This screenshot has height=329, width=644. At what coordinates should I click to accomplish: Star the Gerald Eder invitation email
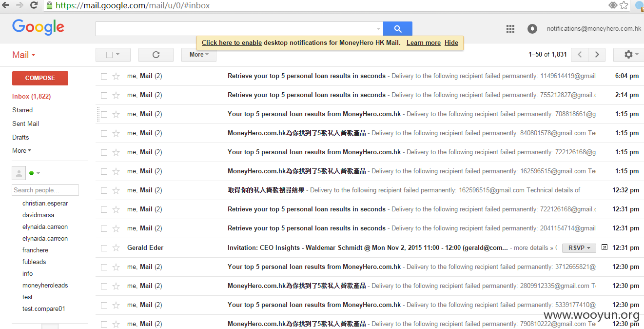click(116, 248)
